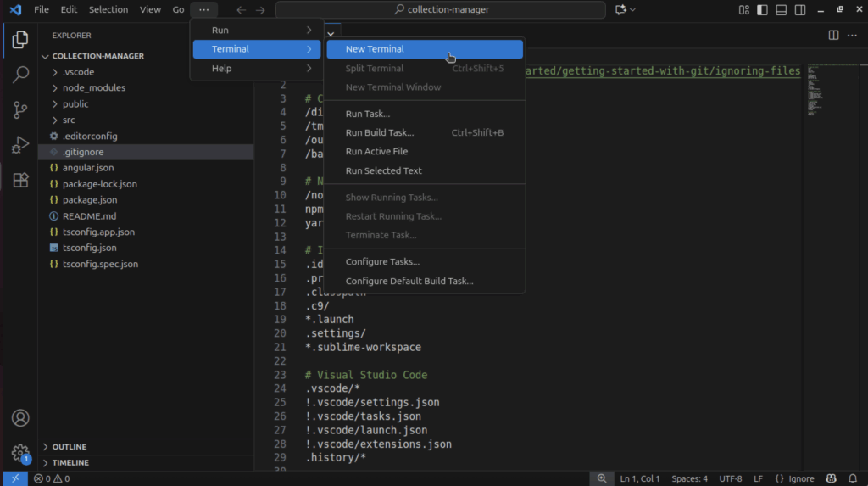
Task: Expand the TIMELINE section
Action: click(70, 463)
